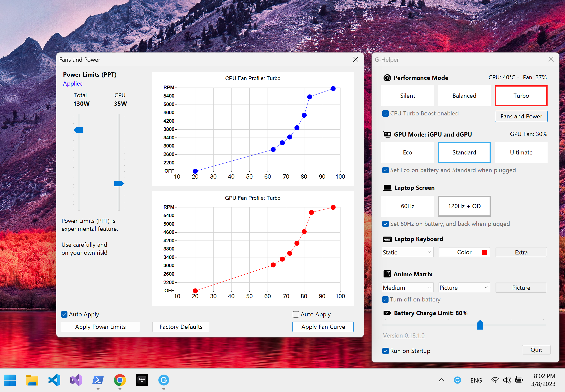This screenshot has width=565, height=392.
Task: Click G-Helper icon in system tray
Action: tap(457, 380)
